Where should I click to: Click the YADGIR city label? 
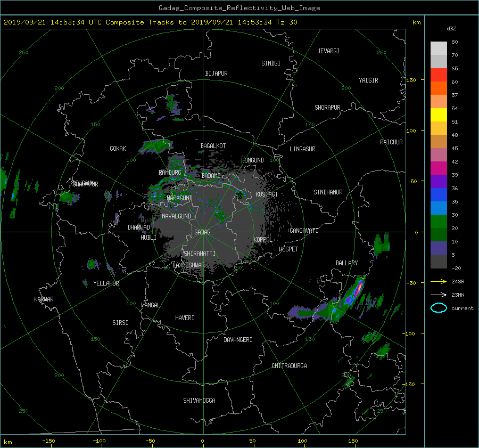click(368, 80)
